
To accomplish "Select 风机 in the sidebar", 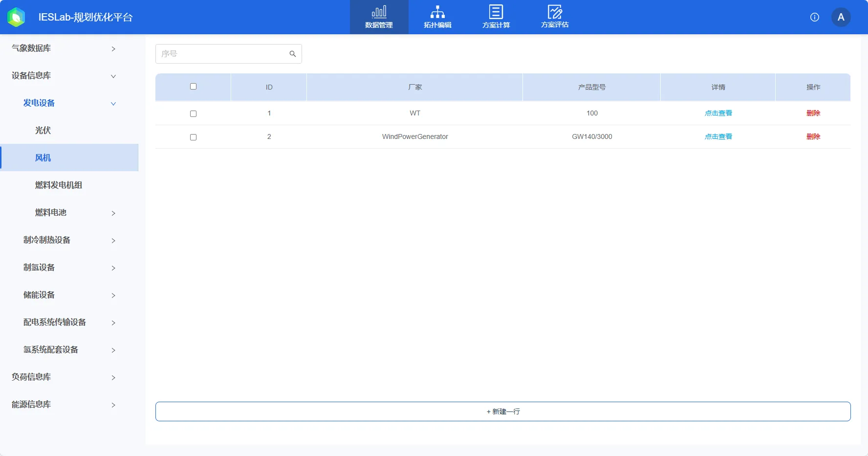I will click(x=69, y=158).
